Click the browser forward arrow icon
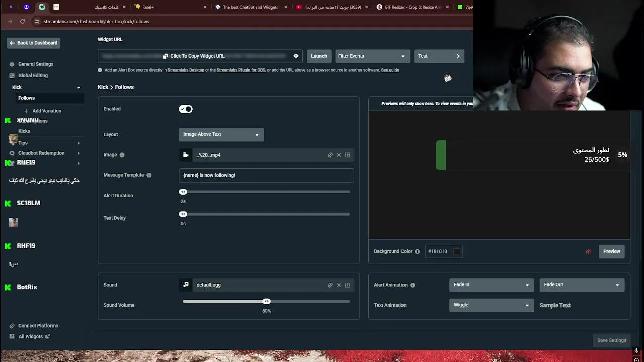 [x=10, y=21]
